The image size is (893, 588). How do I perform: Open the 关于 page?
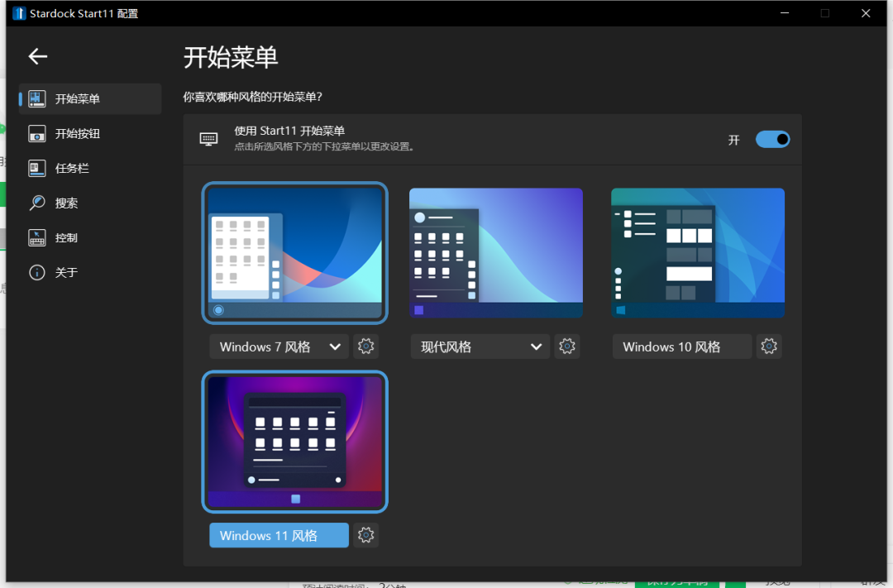click(90, 273)
